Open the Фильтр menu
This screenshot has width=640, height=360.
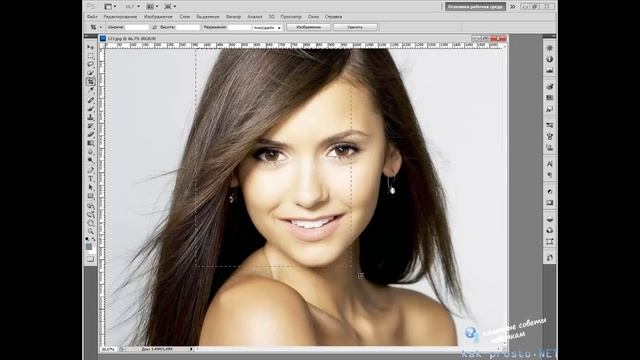(x=233, y=17)
